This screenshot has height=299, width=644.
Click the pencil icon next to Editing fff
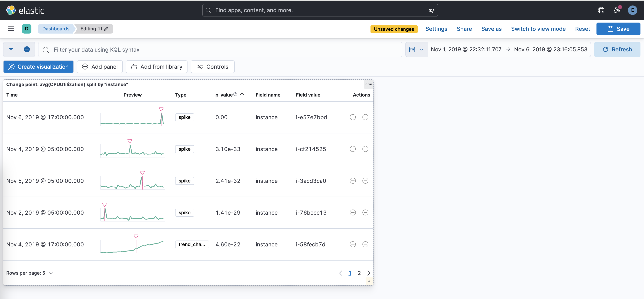106,29
